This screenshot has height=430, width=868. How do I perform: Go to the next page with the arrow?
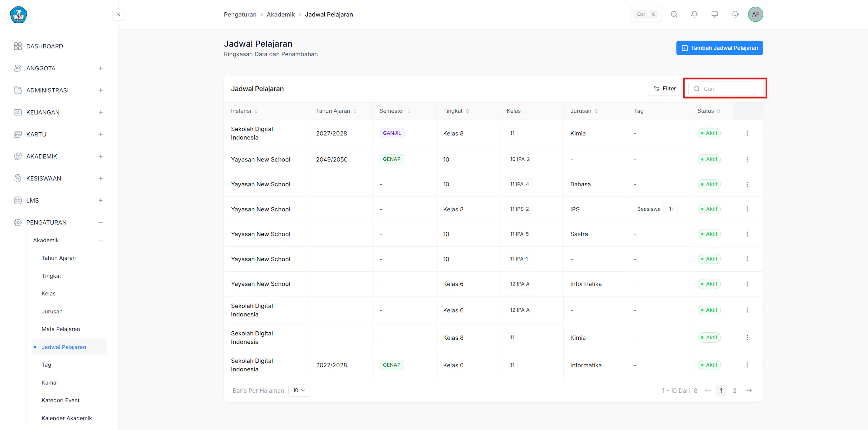click(x=748, y=390)
